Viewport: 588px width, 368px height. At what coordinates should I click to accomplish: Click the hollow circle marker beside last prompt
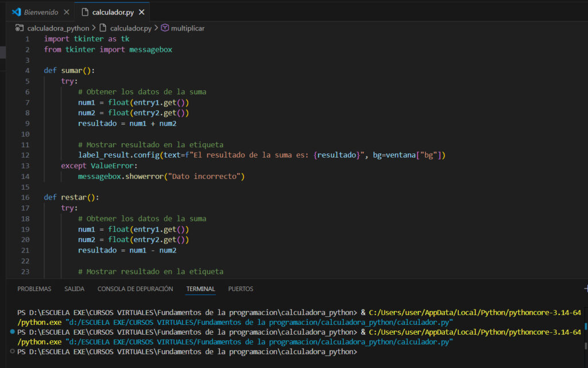[13, 351]
